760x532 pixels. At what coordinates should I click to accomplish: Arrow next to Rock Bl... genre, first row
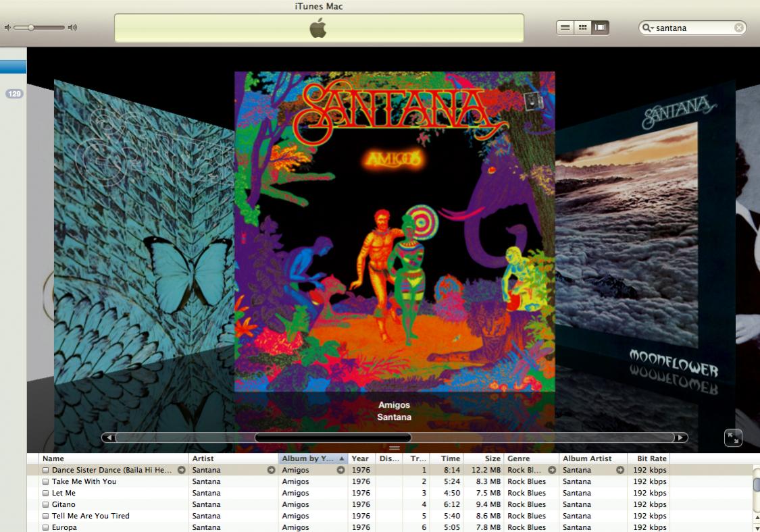pyautogui.click(x=551, y=470)
